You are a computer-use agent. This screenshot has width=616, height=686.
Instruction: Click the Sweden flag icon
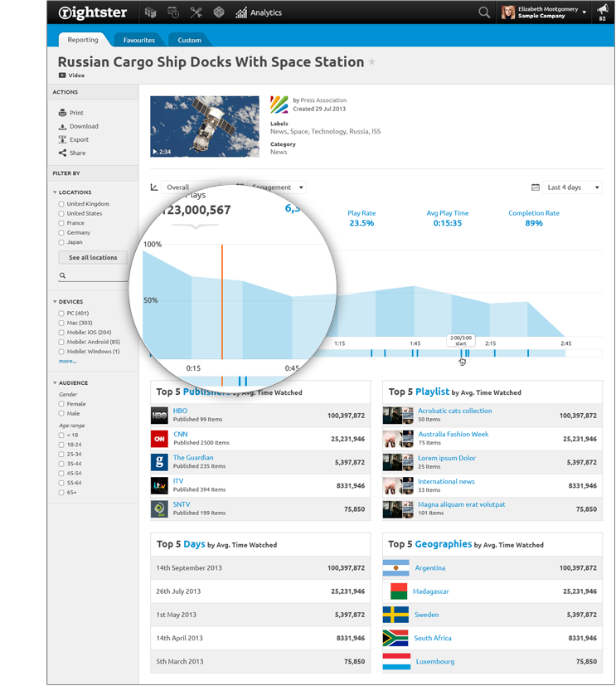(x=395, y=615)
